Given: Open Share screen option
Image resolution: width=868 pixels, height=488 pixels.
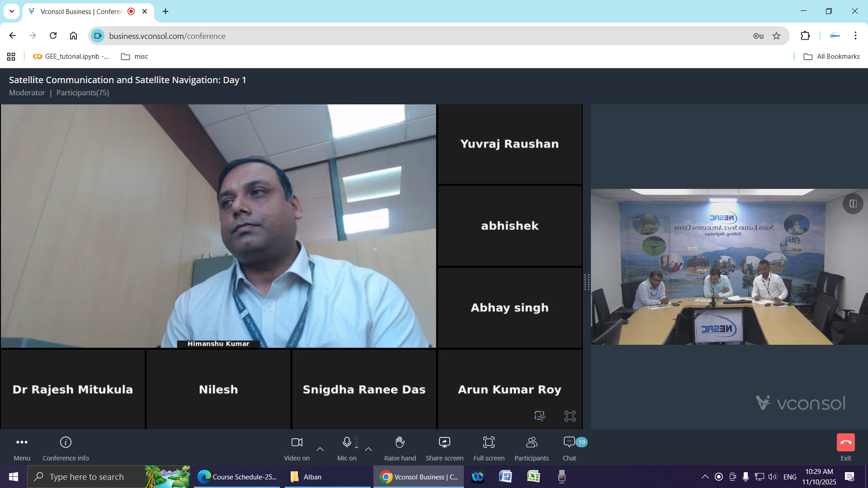Looking at the screenshot, I should pyautogui.click(x=444, y=442).
